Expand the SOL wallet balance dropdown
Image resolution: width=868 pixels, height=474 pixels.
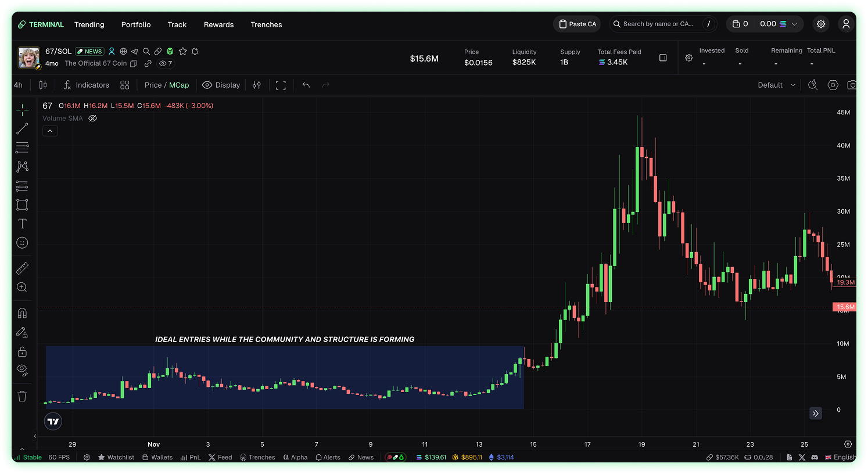pyautogui.click(x=794, y=24)
